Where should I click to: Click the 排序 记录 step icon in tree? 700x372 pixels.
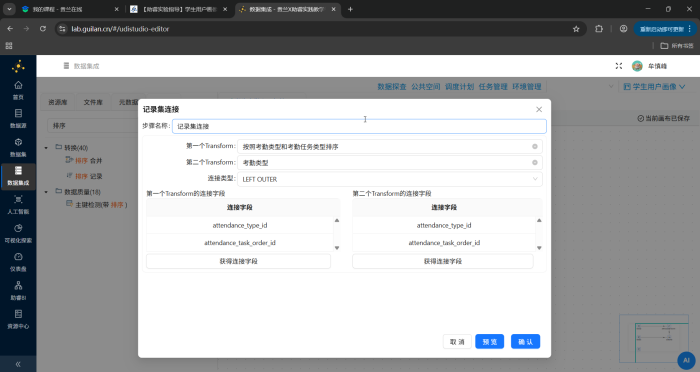69,176
